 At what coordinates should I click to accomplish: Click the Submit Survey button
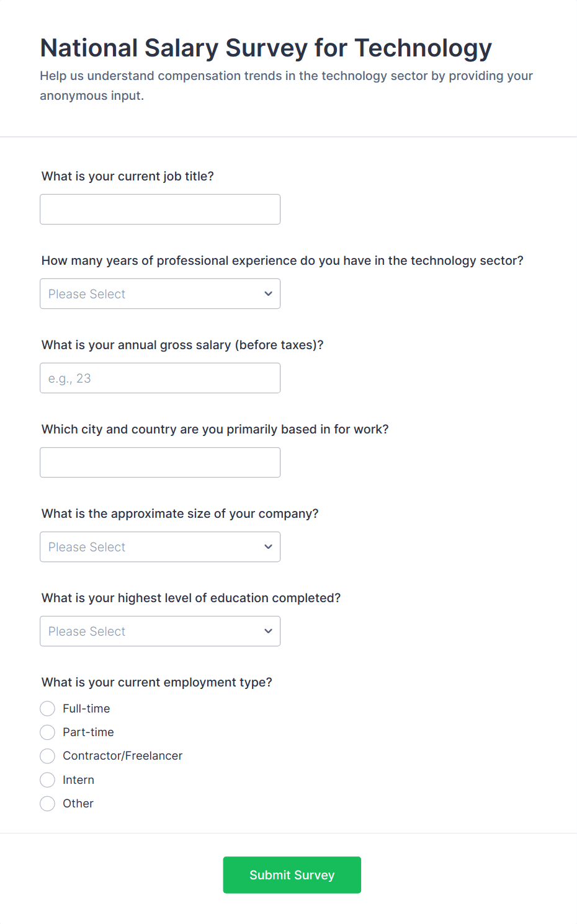[292, 875]
